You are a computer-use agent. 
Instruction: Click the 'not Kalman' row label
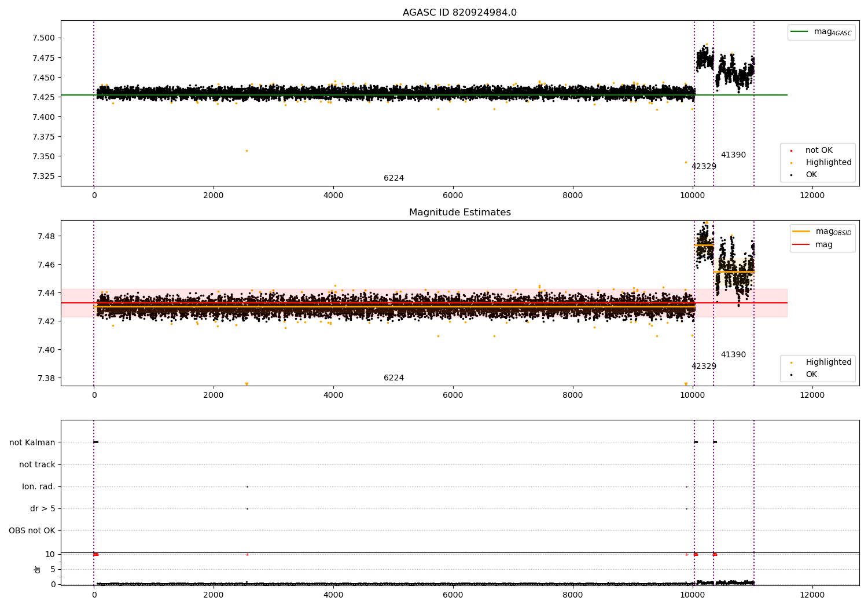click(x=32, y=443)
